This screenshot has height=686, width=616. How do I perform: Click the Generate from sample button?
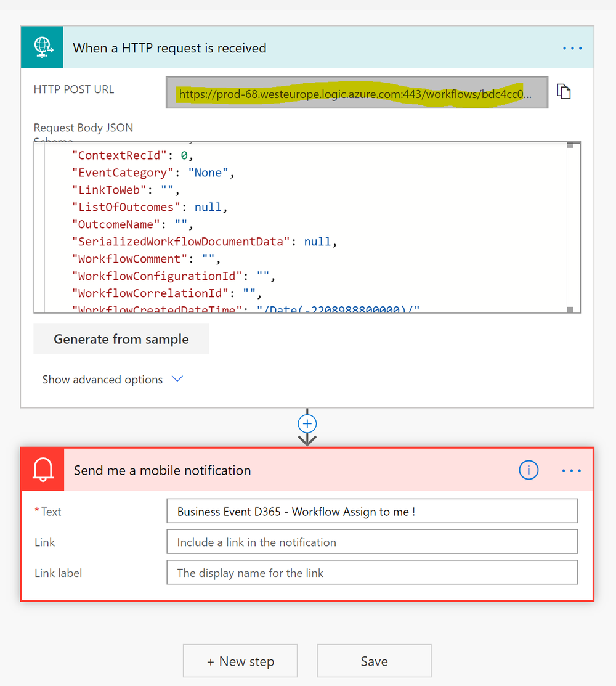point(121,338)
